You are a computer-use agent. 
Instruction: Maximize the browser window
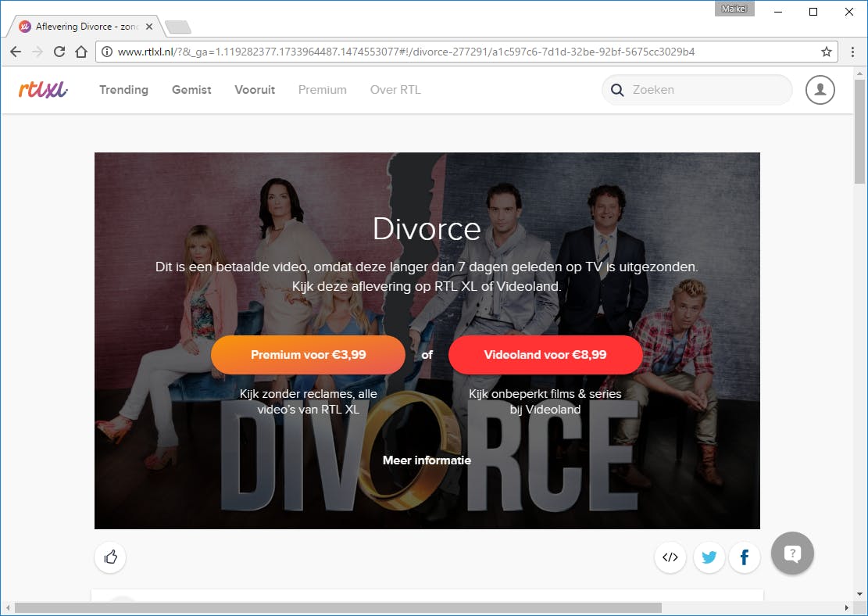coord(813,12)
